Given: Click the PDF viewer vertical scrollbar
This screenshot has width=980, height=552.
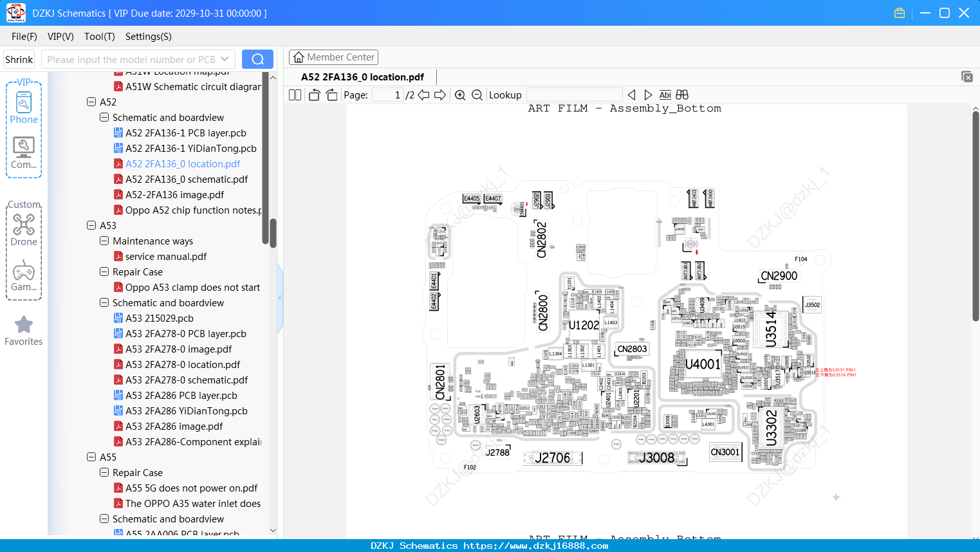Looking at the screenshot, I should (975, 216).
